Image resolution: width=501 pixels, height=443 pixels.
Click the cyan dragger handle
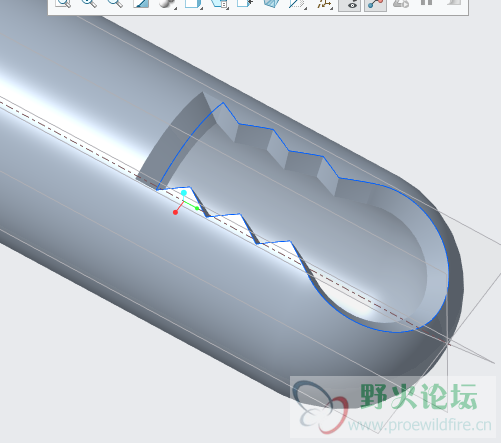tap(184, 193)
